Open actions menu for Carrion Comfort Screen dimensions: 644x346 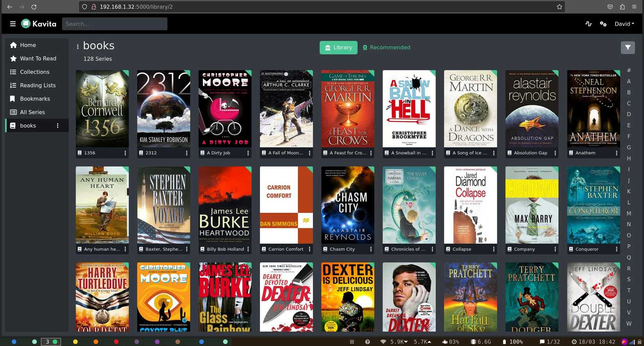pos(310,249)
